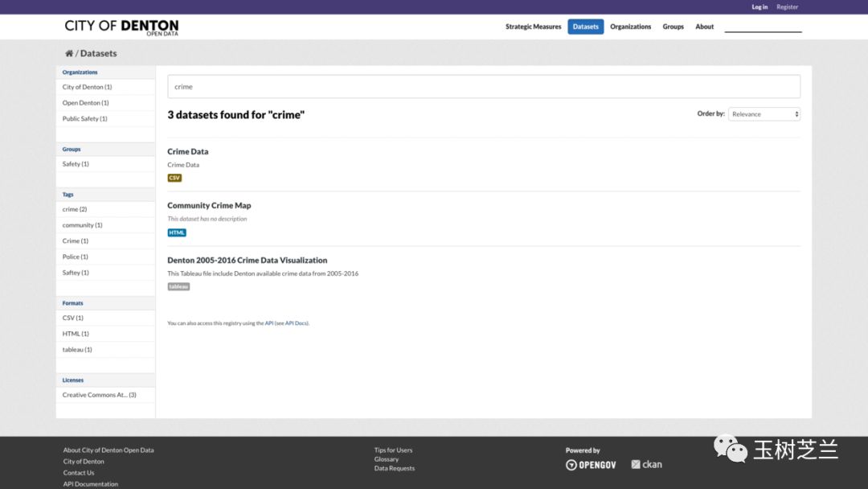The height and width of the screenshot is (489, 868).
Task: Click the '3 datasets found' heading
Action: (x=235, y=115)
